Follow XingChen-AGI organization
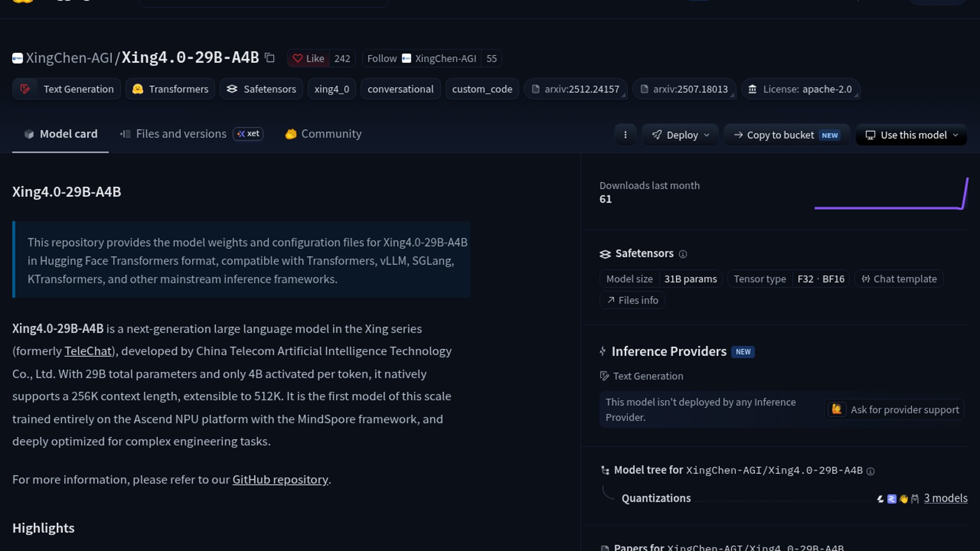This screenshot has height=551, width=980. tap(422, 58)
